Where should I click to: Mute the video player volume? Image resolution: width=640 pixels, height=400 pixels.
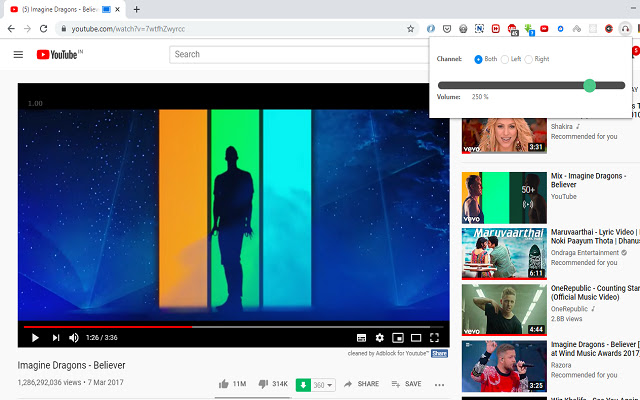click(74, 338)
